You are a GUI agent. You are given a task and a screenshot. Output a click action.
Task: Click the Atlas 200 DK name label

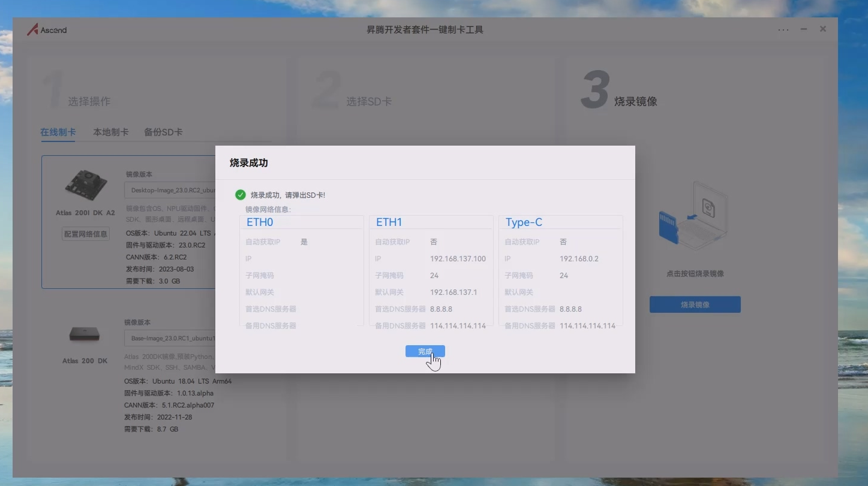point(85,361)
